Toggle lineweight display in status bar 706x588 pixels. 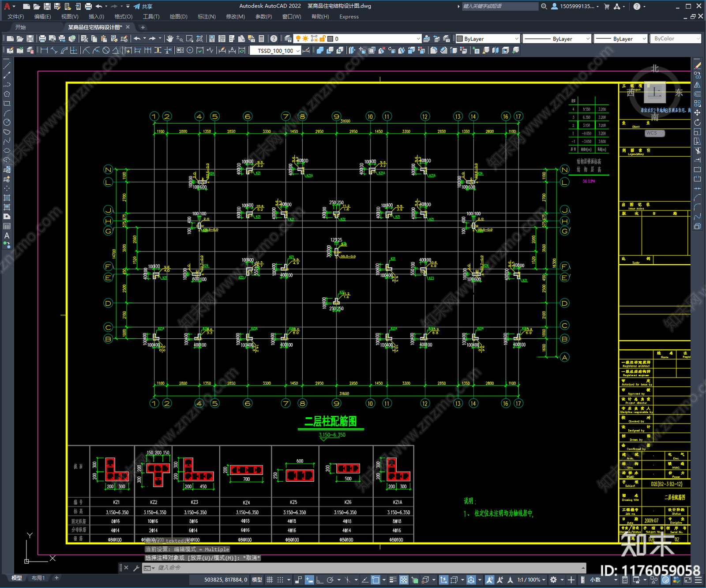click(x=393, y=580)
